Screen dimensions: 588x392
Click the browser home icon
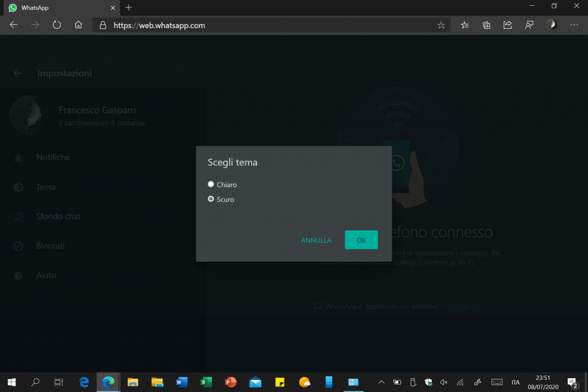79,25
